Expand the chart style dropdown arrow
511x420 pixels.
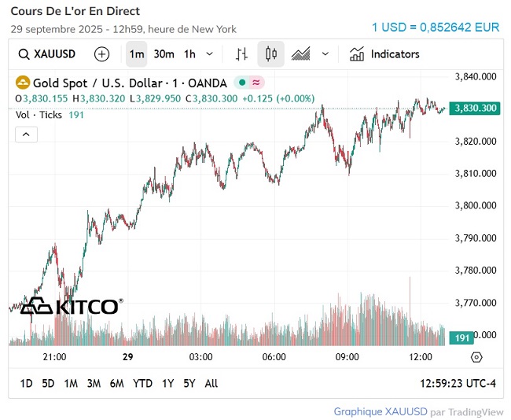pyautogui.click(x=325, y=54)
